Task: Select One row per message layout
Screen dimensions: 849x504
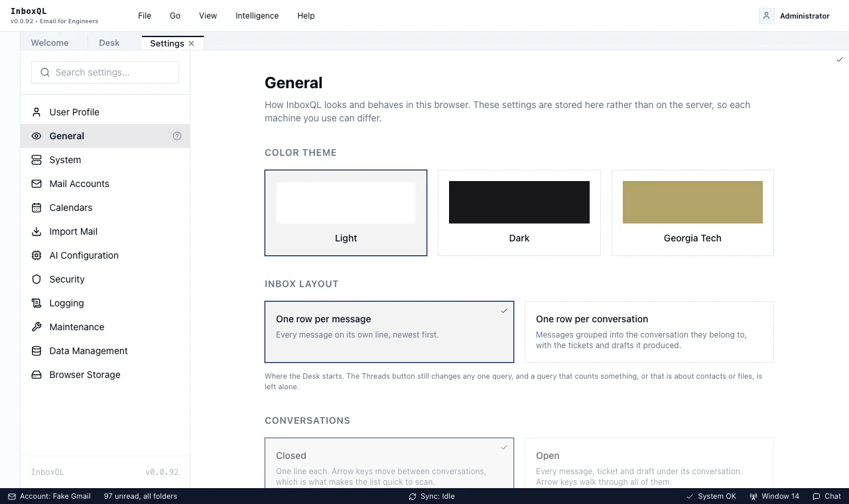Action: tap(389, 332)
